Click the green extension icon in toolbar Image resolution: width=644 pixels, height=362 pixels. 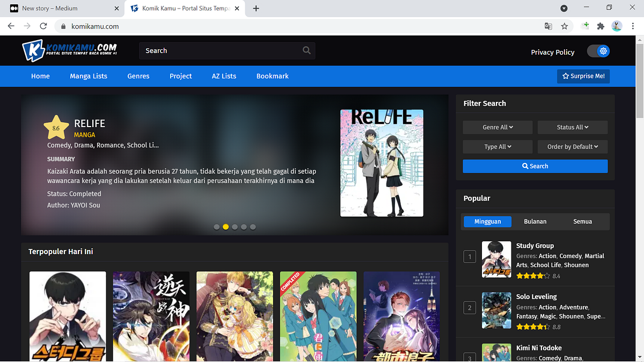(x=586, y=26)
